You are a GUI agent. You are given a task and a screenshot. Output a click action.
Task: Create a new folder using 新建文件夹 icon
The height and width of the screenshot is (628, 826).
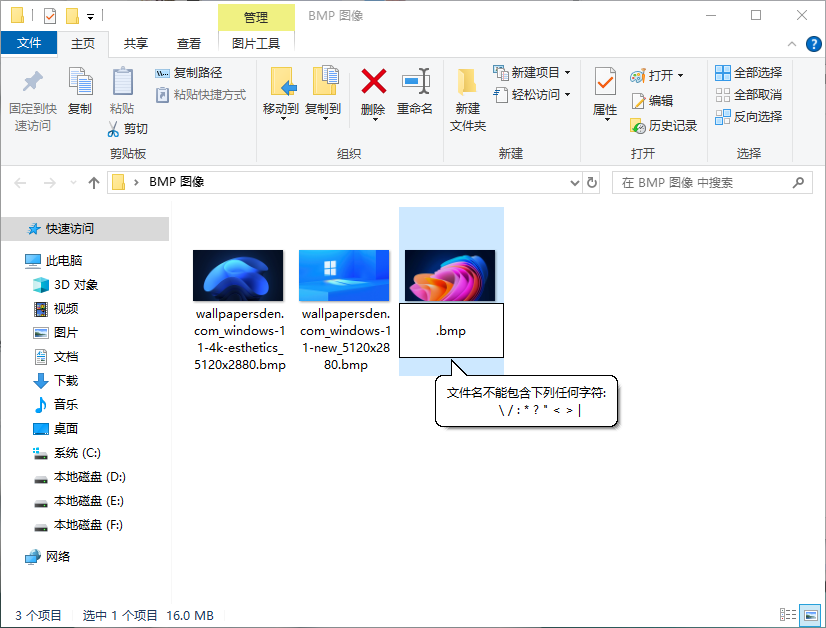466,95
